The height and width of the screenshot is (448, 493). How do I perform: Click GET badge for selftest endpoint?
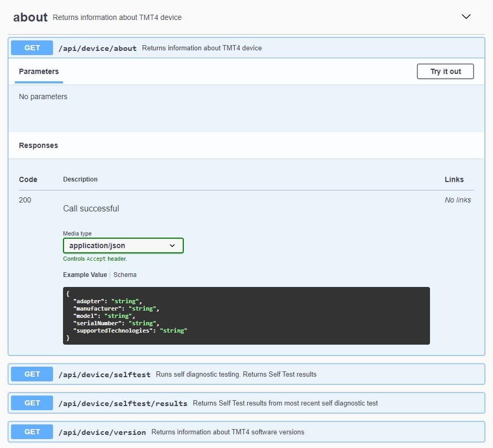coord(32,374)
